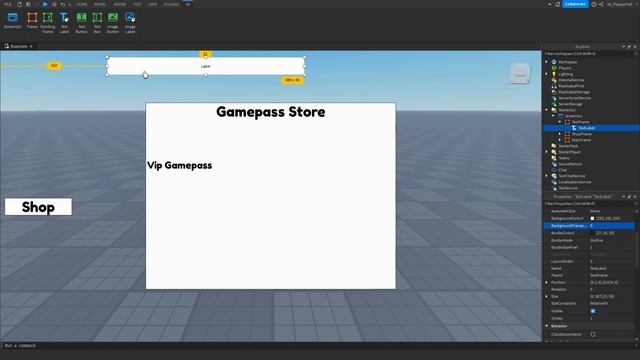Insert a Frame element
The image size is (640, 360).
(32, 21)
